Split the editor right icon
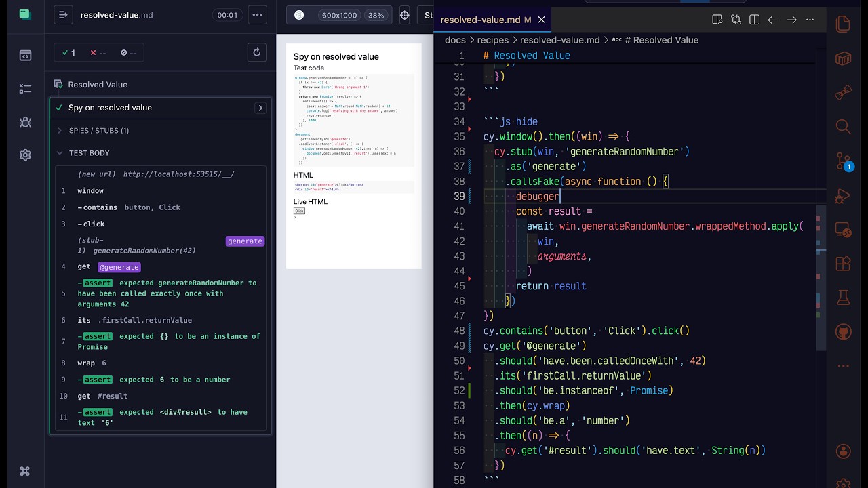868x488 pixels. coord(754,20)
